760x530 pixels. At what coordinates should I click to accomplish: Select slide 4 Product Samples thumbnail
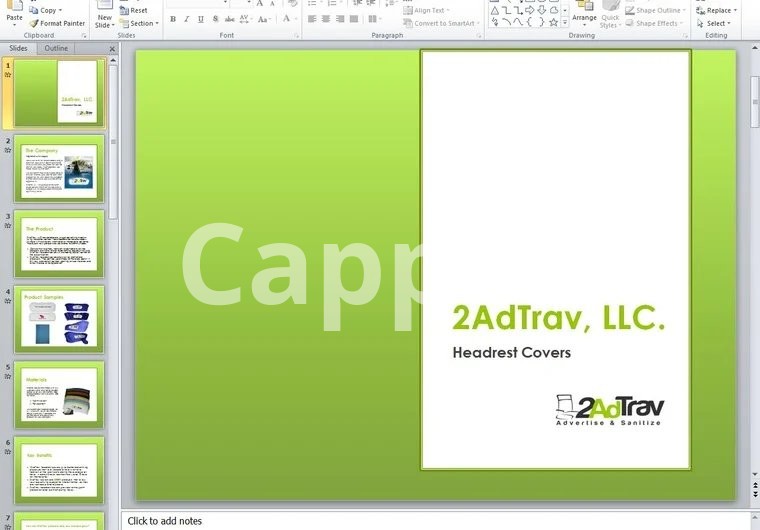(x=59, y=320)
